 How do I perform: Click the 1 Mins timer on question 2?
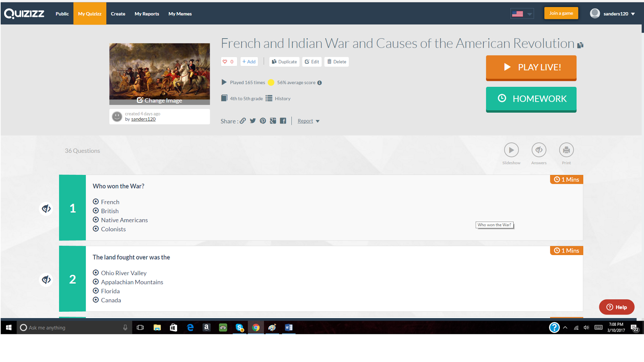point(567,251)
